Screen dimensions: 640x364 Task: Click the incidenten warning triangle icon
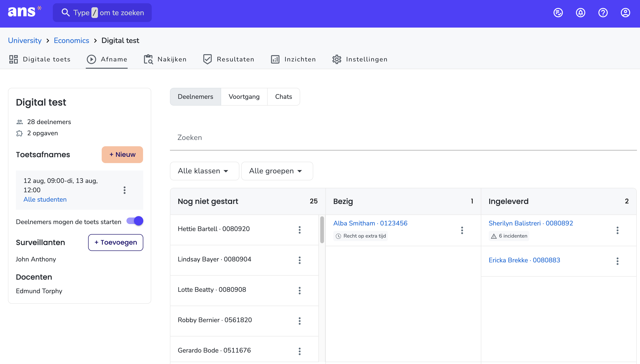tap(493, 236)
